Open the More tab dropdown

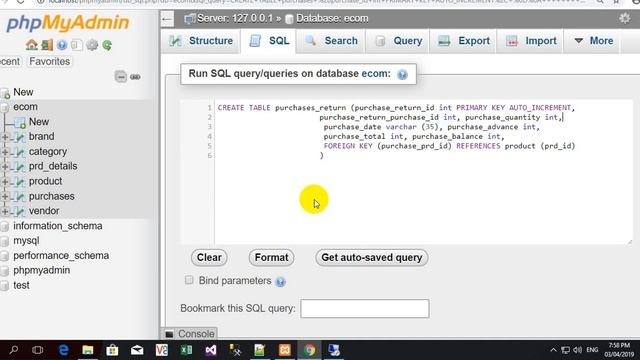click(x=593, y=41)
